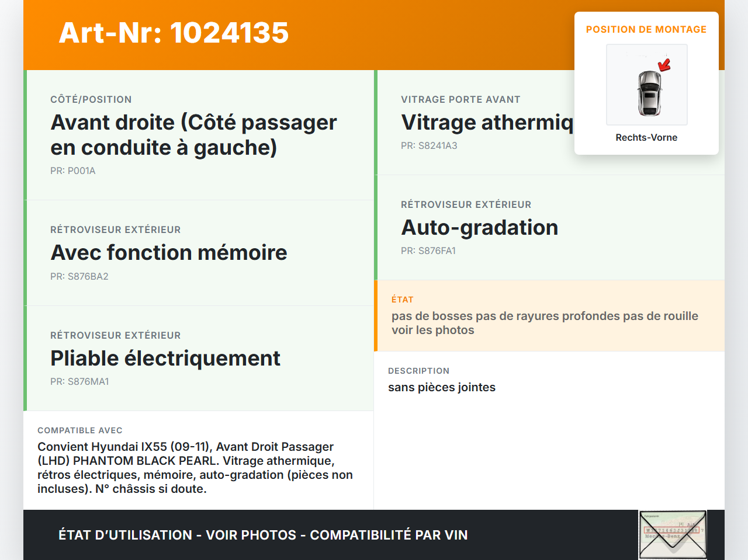This screenshot has width=748, height=560.
Task: Click the PR: S876BA2 code
Action: [x=79, y=276]
